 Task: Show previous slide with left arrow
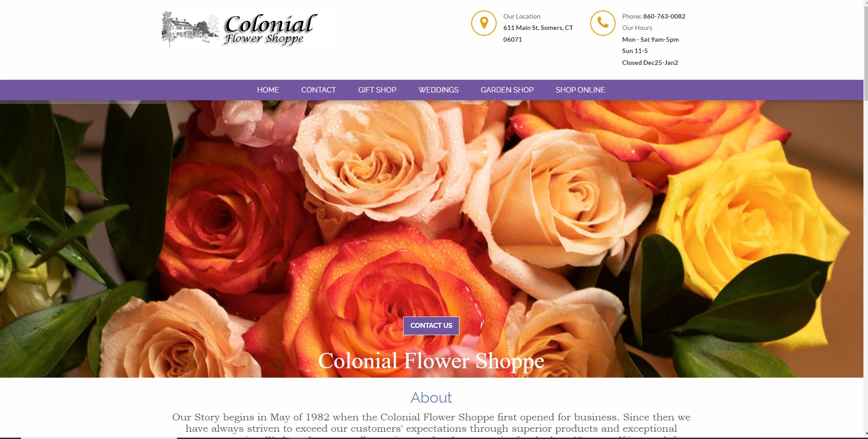point(30,239)
